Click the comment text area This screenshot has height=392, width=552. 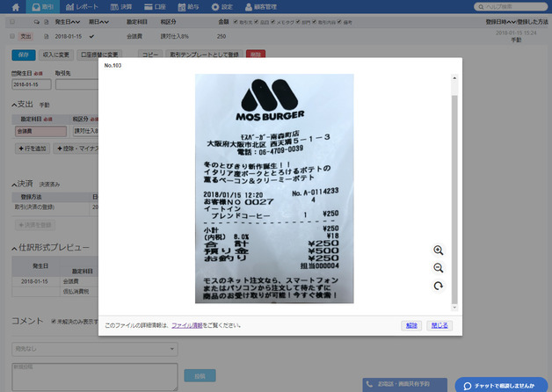pyautogui.click(x=95, y=377)
